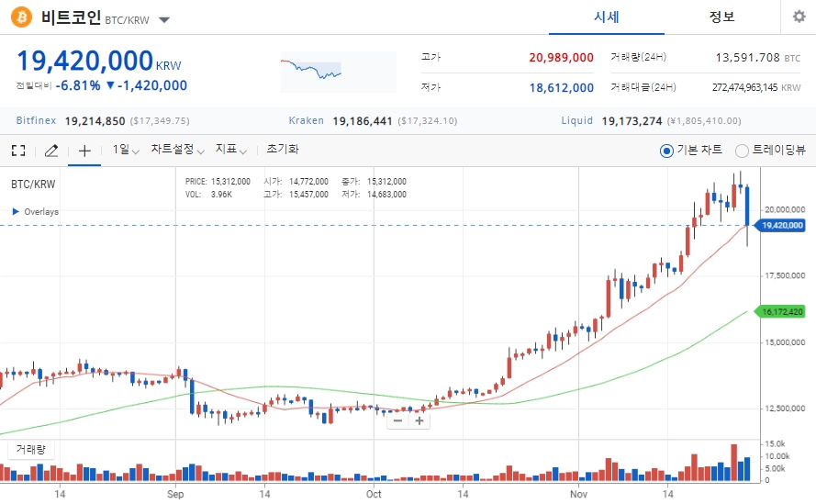Viewport: 816px width, 504px height.
Task: Open the settings gear icon
Action: coord(799,17)
